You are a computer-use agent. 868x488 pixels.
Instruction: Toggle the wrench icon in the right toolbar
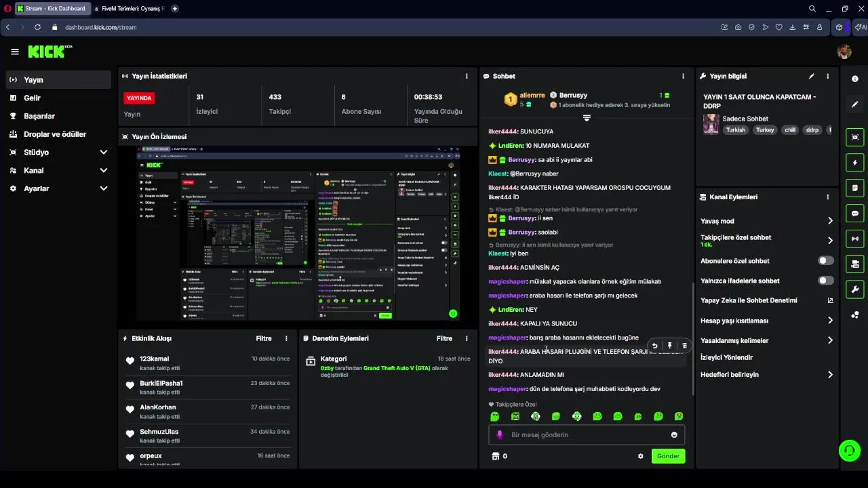tap(854, 289)
